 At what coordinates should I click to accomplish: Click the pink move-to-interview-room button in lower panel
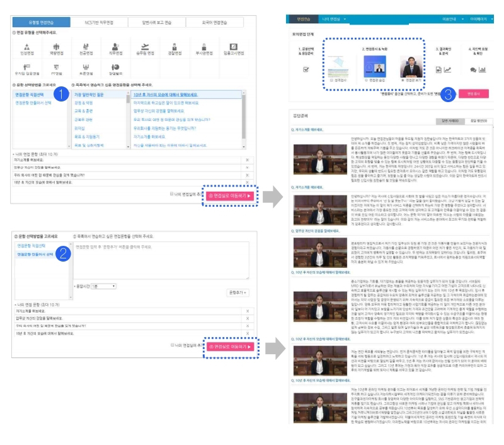coord(231,347)
